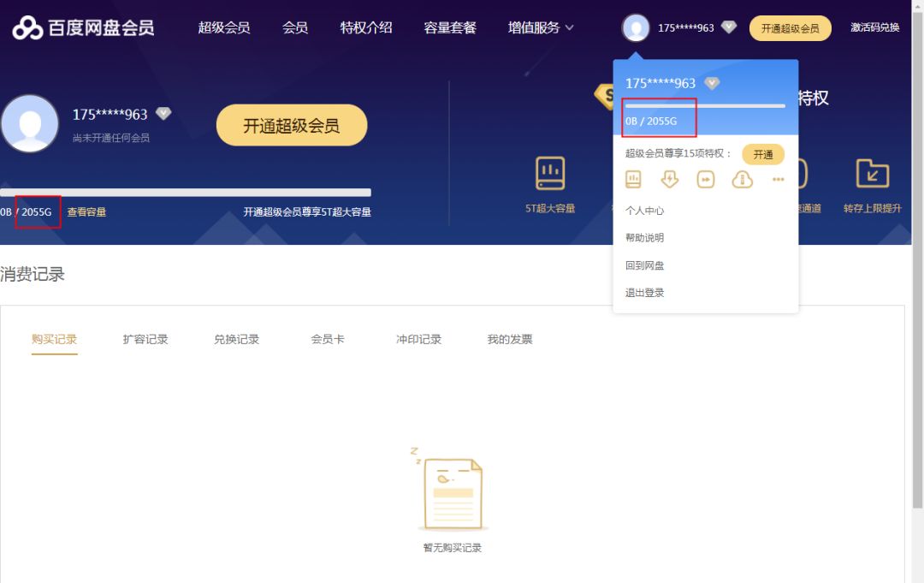Click the diamond VIP badge beside 175*****963

(163, 112)
